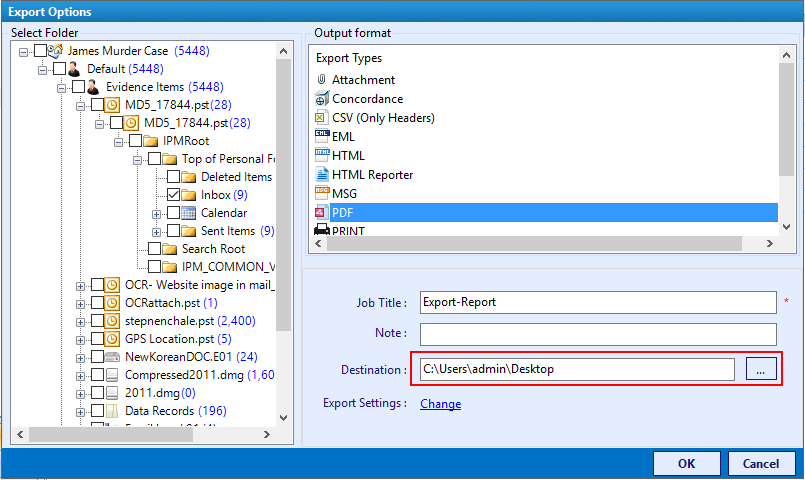The height and width of the screenshot is (480, 805).
Task: Click the Cancel button
Action: pyautogui.click(x=761, y=464)
